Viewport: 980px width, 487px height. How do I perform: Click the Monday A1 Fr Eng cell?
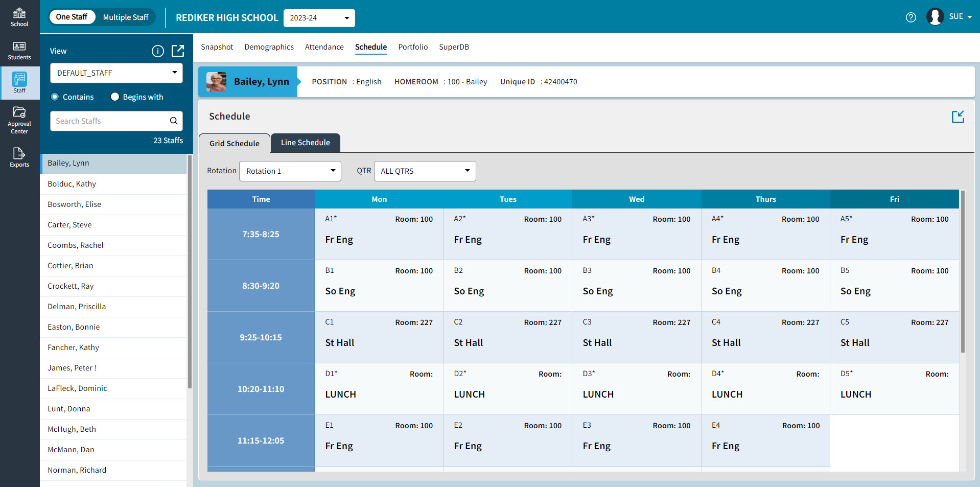click(379, 234)
